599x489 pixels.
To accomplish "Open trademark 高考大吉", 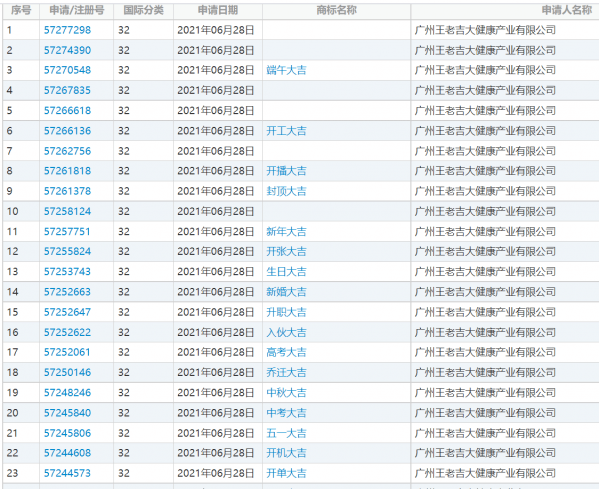I will (286, 353).
